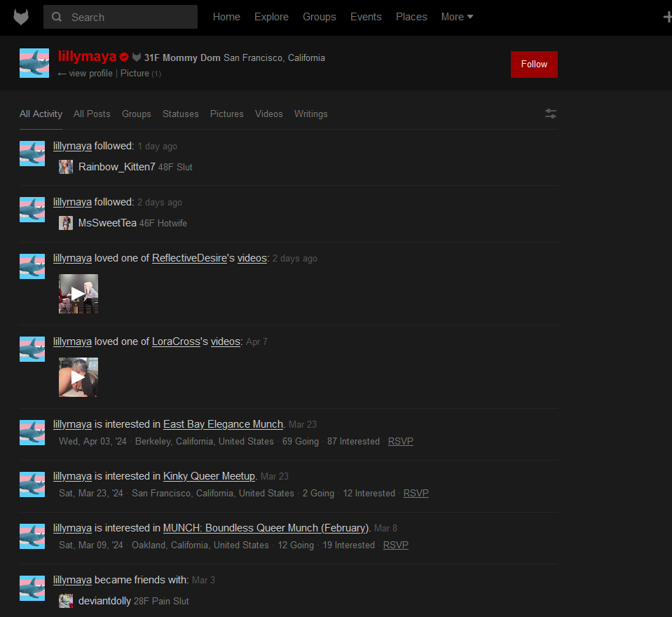
Task: Follow lillymaya with the red button
Action: click(x=534, y=65)
